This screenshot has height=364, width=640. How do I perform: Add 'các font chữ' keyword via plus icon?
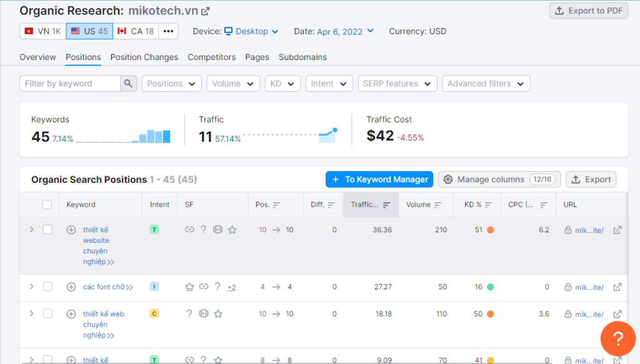coord(71,287)
